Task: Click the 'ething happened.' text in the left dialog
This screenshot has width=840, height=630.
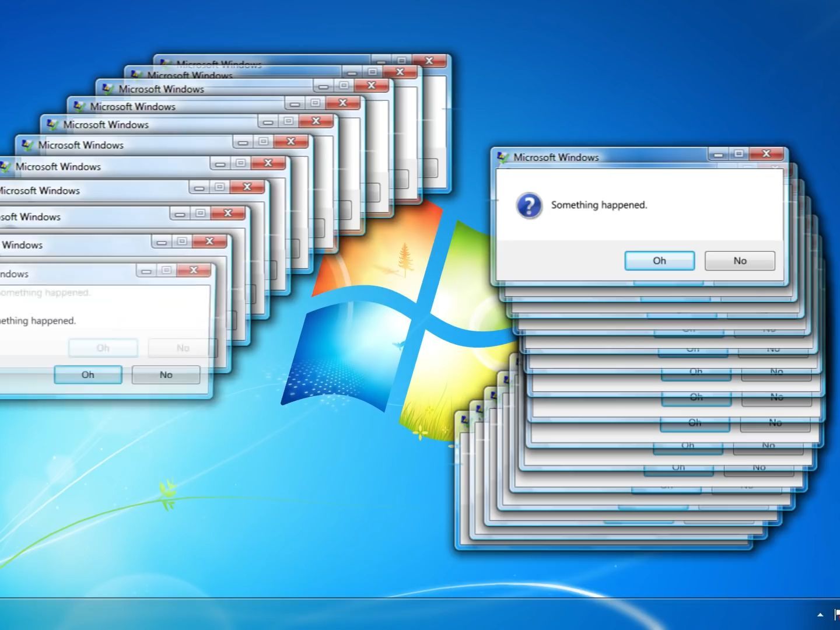Action: coord(37,321)
